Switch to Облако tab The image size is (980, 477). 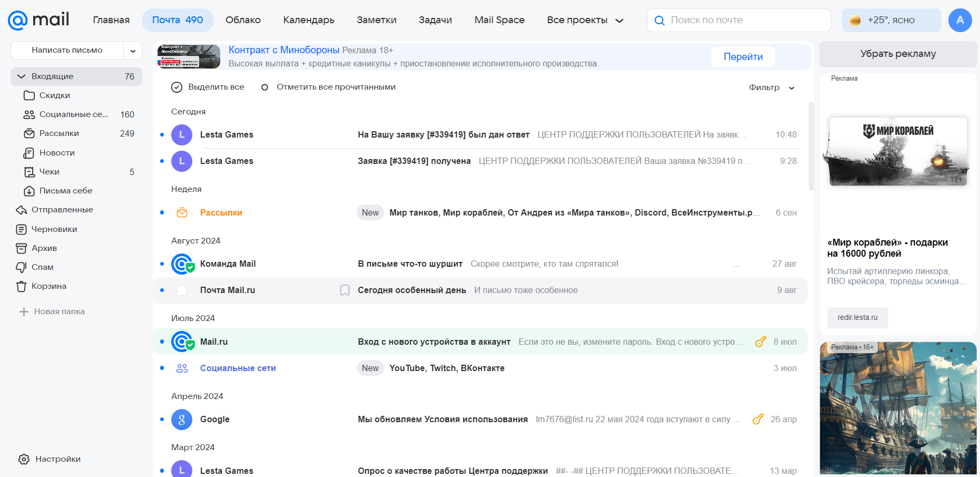pos(243,20)
